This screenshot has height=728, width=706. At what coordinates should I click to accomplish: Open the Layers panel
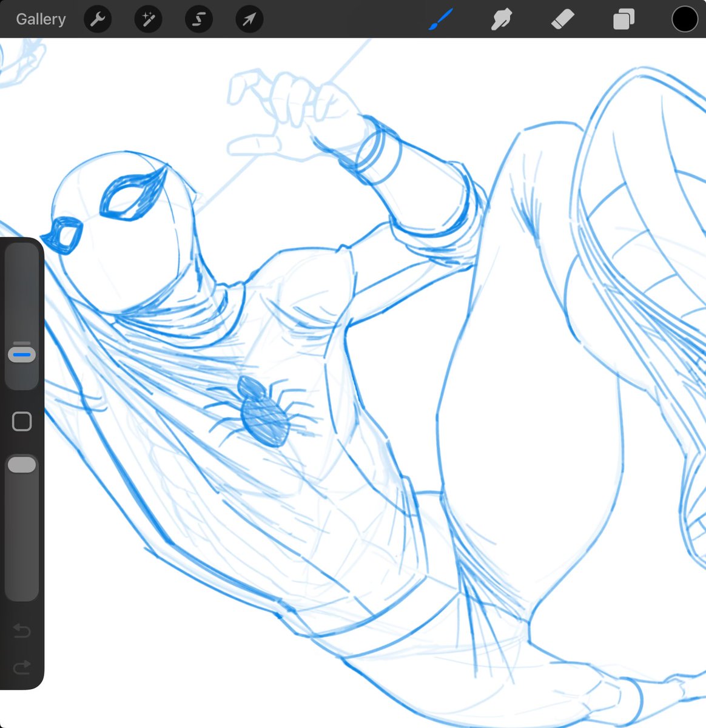(x=623, y=19)
